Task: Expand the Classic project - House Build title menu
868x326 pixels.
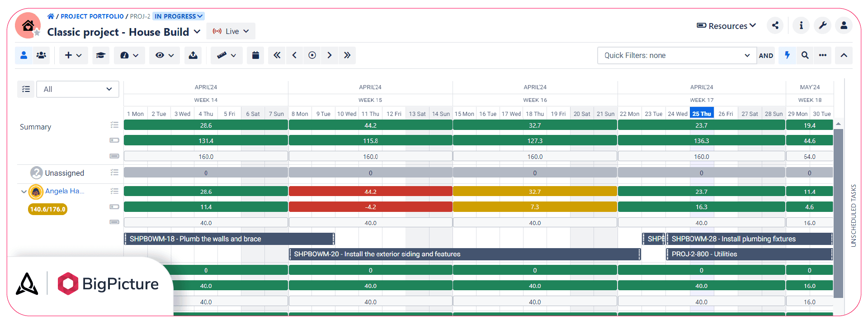Action: [197, 32]
